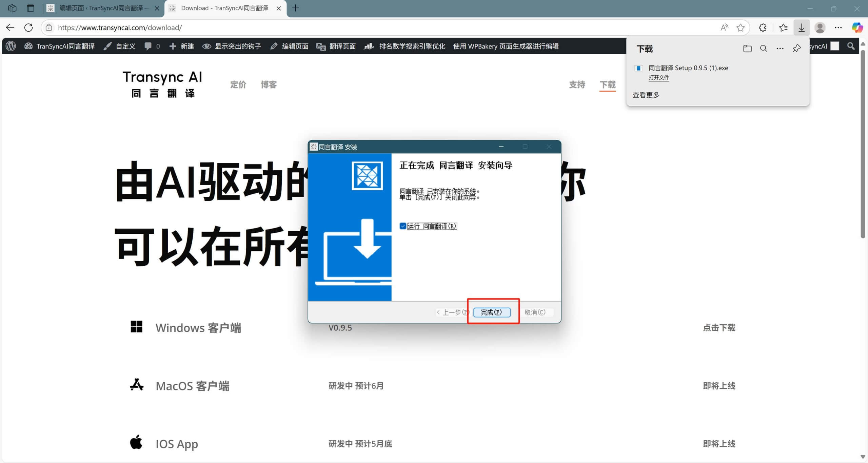
Task: Search downloads with magnifier icon
Action: 764,49
